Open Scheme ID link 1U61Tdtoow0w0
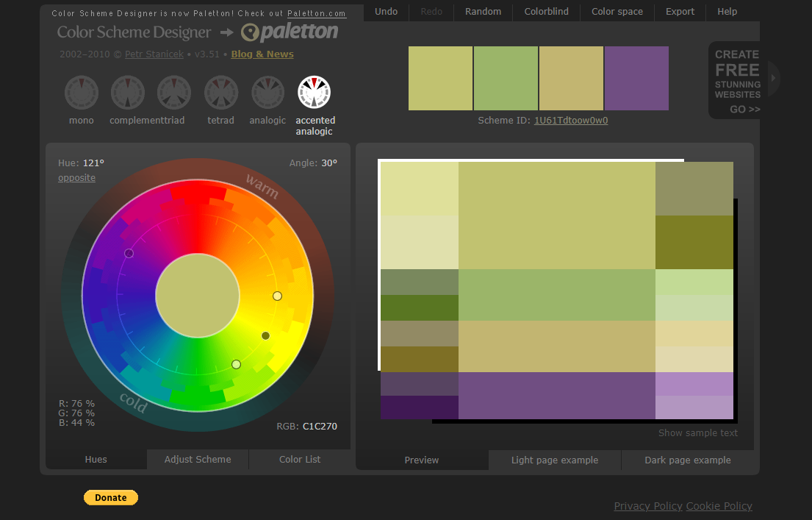Screen dimensions: 812x520 (571, 121)
